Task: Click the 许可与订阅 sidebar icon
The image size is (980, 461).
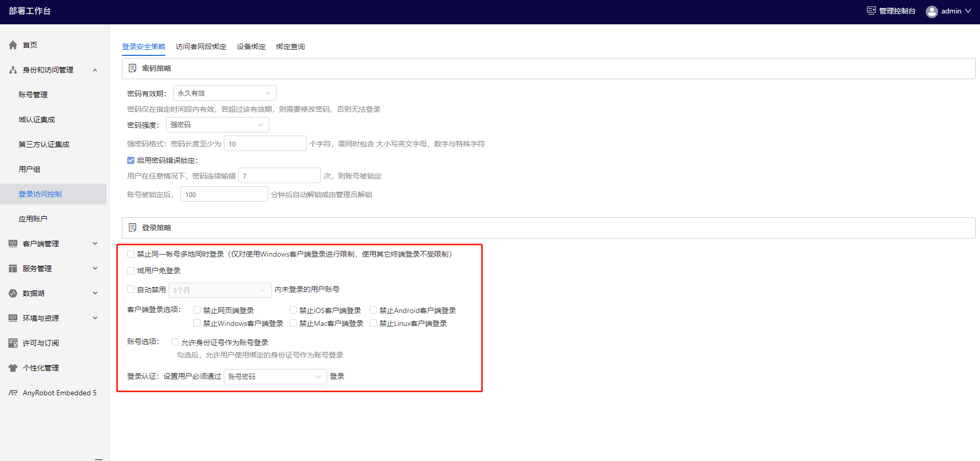Action: (x=13, y=343)
